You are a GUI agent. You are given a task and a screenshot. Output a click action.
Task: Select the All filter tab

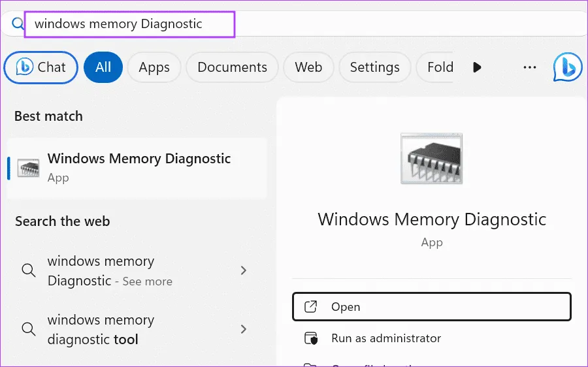(103, 67)
